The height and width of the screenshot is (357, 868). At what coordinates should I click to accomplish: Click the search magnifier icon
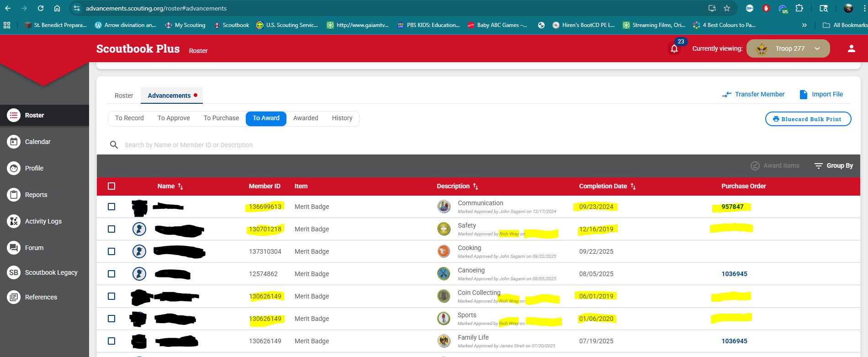pyautogui.click(x=114, y=145)
